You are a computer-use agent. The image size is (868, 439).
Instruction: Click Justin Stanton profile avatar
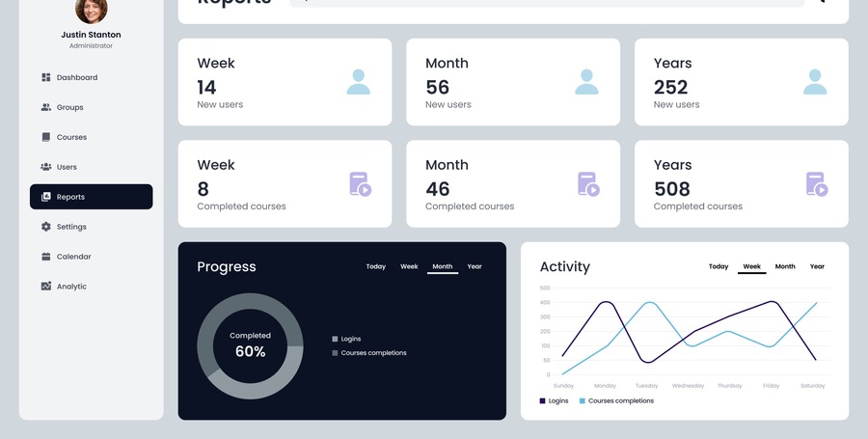pos(91,10)
